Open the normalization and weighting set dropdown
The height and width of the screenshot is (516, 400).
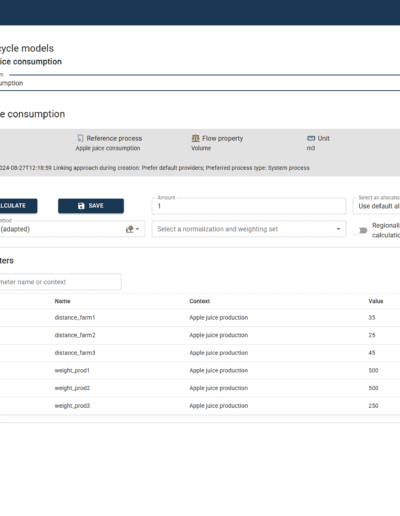click(x=249, y=229)
